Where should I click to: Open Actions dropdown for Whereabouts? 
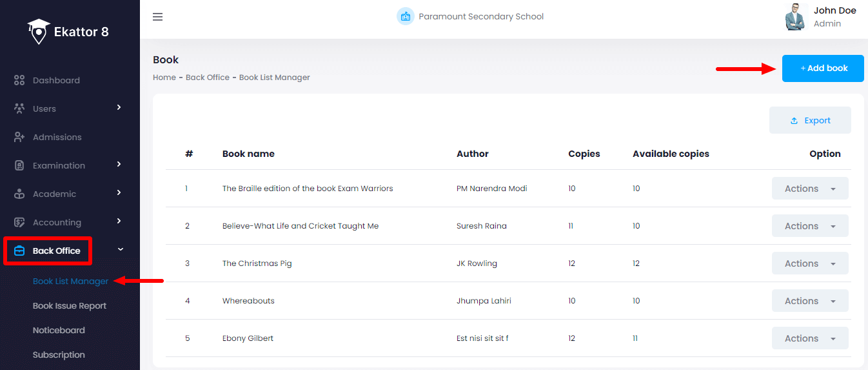[x=810, y=301]
